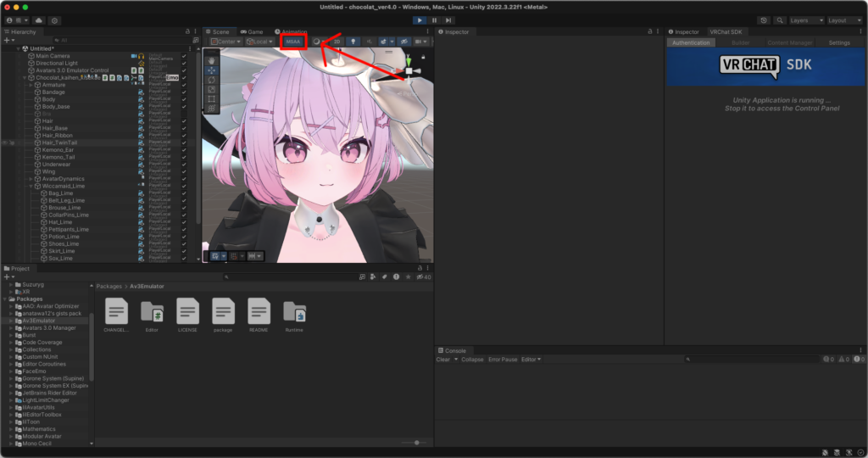Click the Undo History icon in the top toolbar

[x=765, y=20]
